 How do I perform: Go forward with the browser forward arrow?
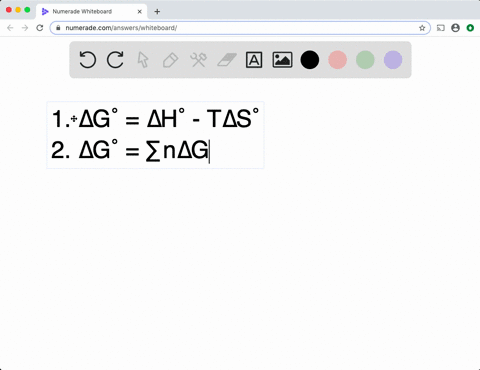point(25,28)
